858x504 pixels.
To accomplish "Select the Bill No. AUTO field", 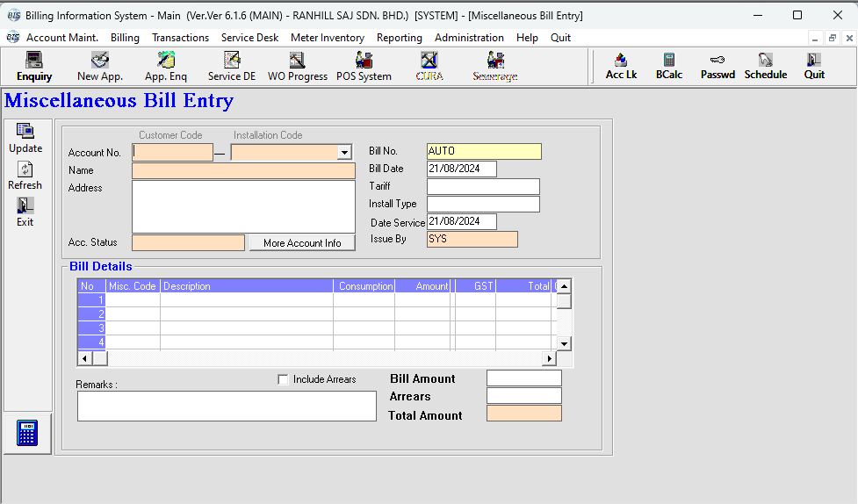I will pos(484,151).
